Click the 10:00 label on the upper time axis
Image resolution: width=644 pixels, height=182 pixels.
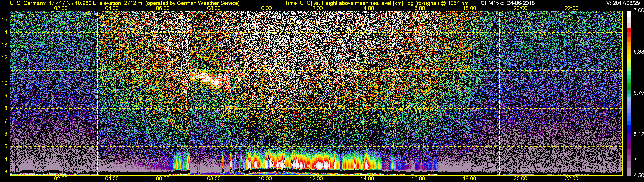265,8
